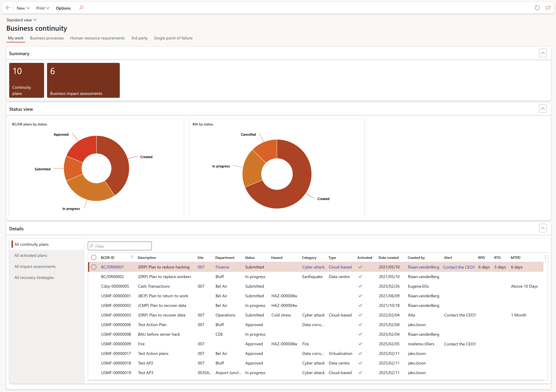Click the activated checkmark for BC/DR00002

pyautogui.click(x=360, y=276)
